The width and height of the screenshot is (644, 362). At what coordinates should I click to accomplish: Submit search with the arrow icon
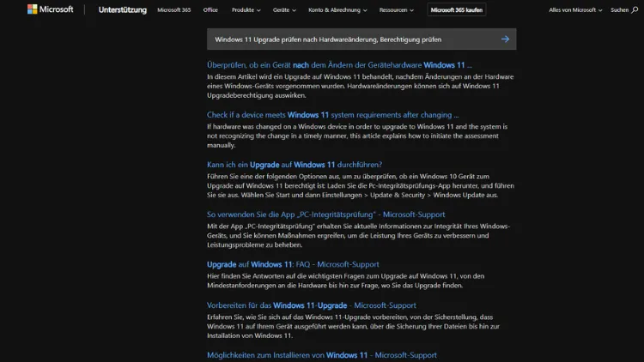[x=505, y=39]
